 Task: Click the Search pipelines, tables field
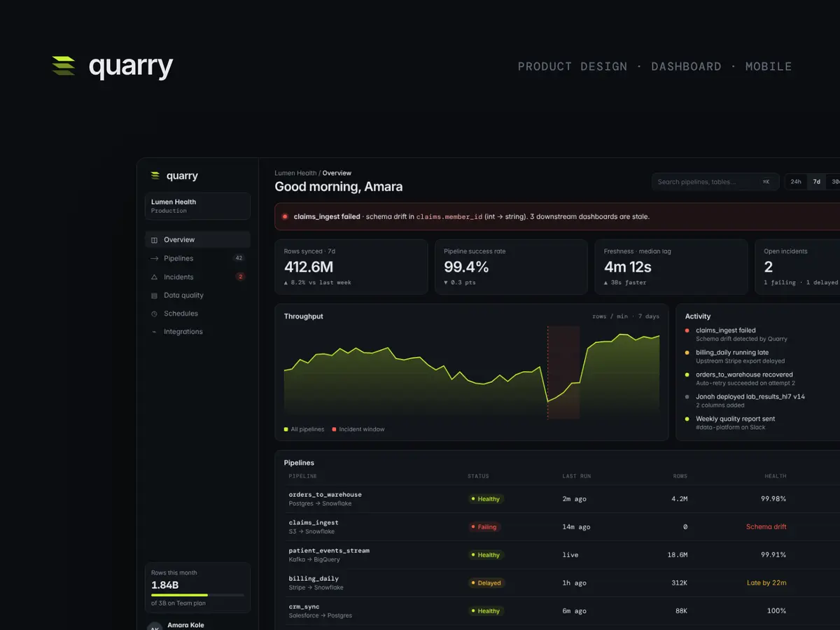[x=715, y=182]
